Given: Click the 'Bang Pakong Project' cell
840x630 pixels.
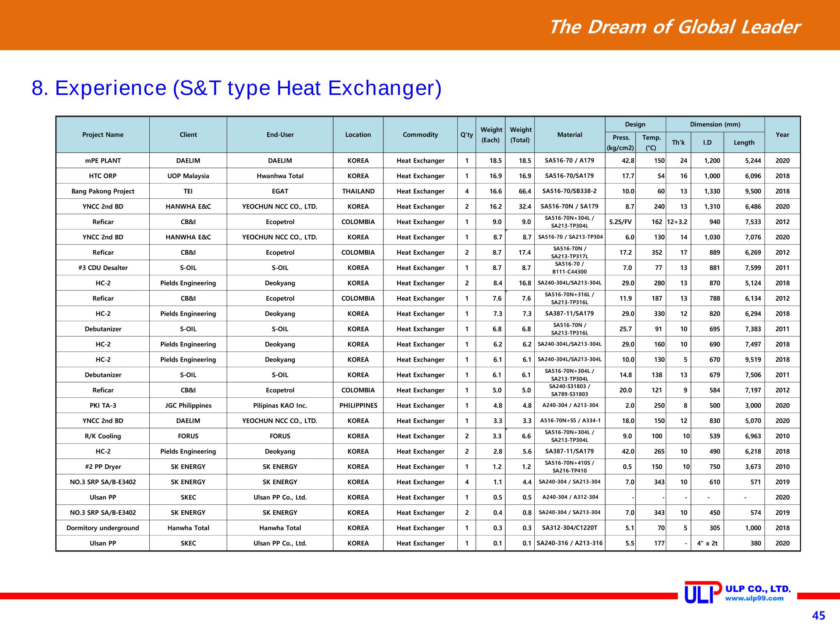Looking at the screenshot, I should pyautogui.click(x=103, y=191).
